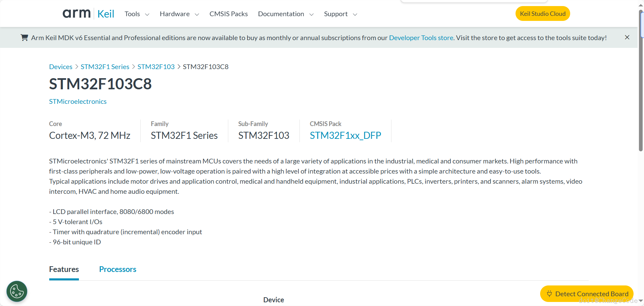
Task: Open the Support dropdown menu
Action: point(340,14)
